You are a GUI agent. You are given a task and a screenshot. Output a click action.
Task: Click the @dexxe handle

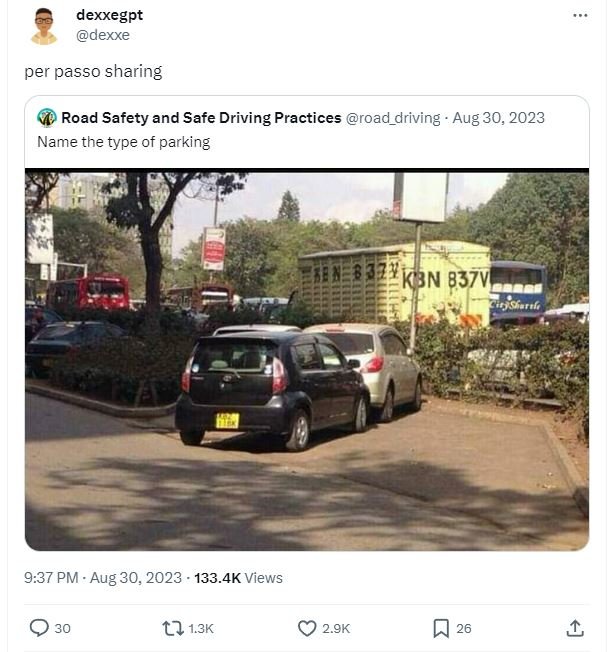coord(103,35)
